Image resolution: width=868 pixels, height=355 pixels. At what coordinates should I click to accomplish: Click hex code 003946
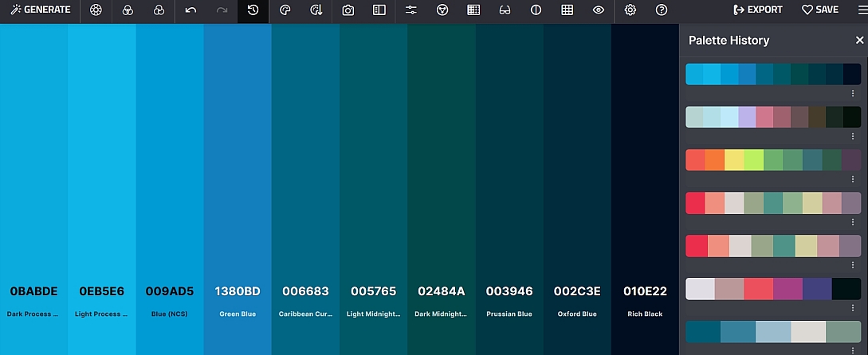tap(509, 291)
